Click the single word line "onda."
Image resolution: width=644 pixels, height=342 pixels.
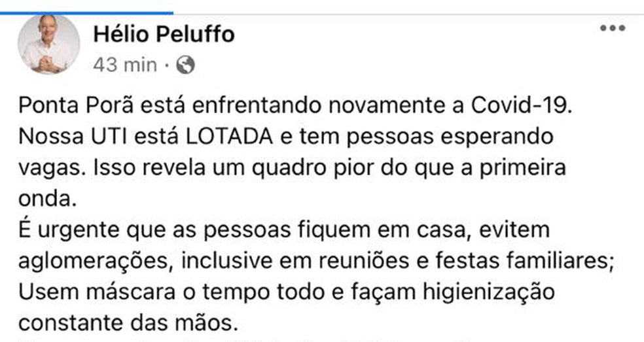pos(48,199)
